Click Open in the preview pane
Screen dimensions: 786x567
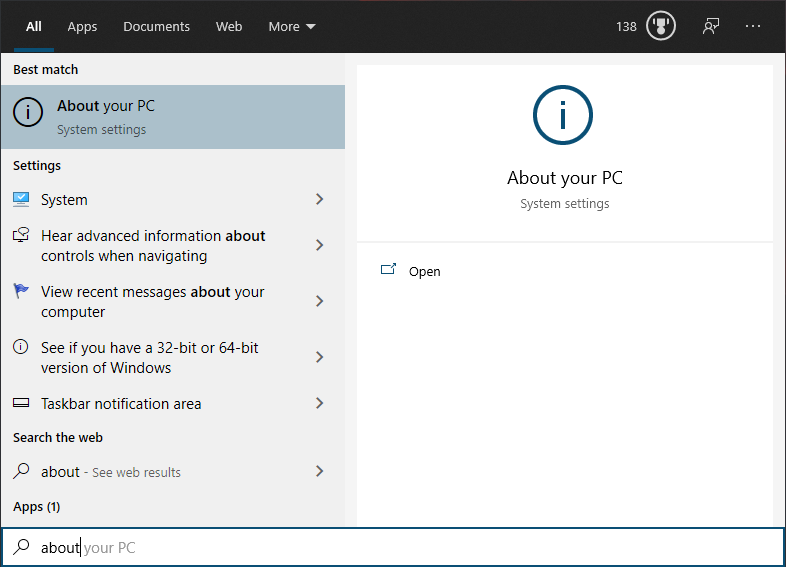point(424,271)
